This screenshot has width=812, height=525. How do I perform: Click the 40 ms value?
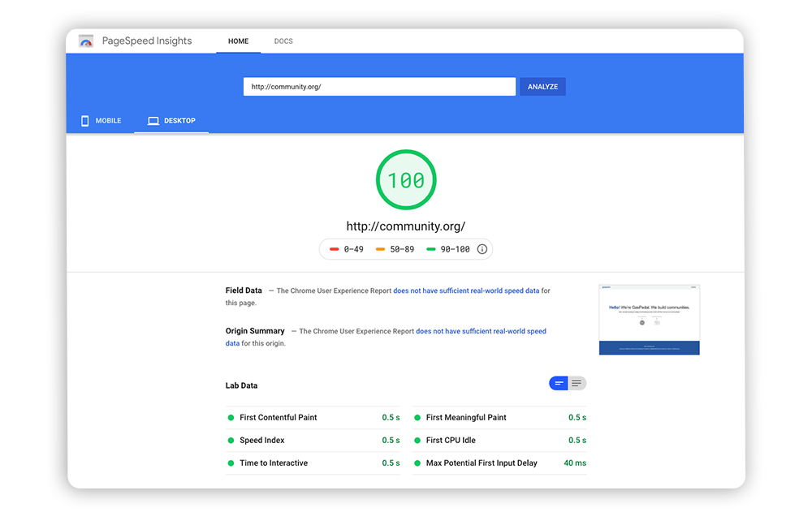click(575, 463)
